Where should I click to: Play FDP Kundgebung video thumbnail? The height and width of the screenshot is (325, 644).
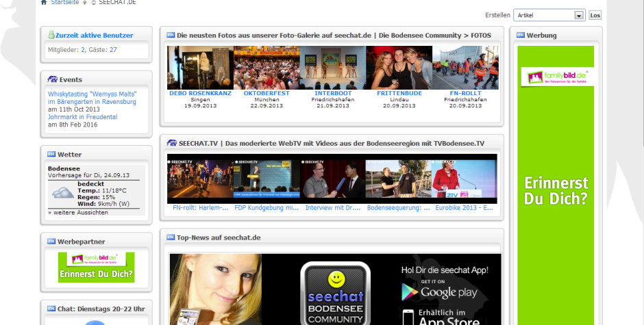click(267, 179)
